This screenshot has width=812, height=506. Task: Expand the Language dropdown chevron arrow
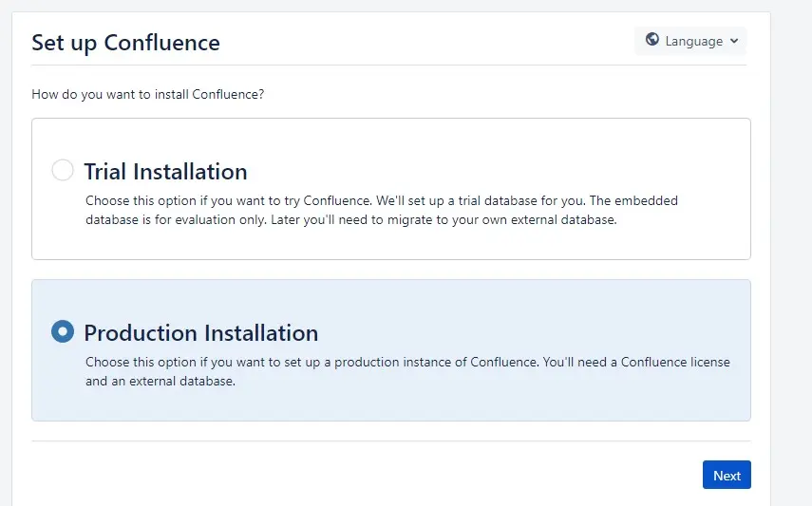click(734, 42)
